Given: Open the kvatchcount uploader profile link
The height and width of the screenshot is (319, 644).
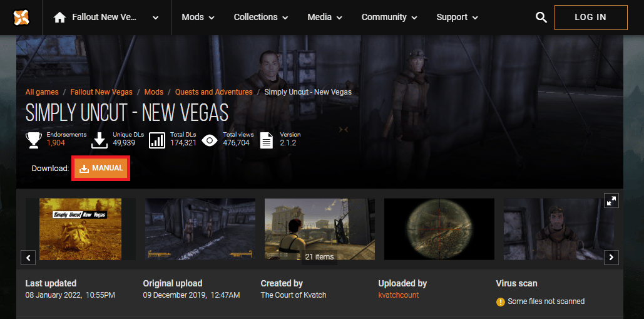Looking at the screenshot, I should (x=399, y=295).
